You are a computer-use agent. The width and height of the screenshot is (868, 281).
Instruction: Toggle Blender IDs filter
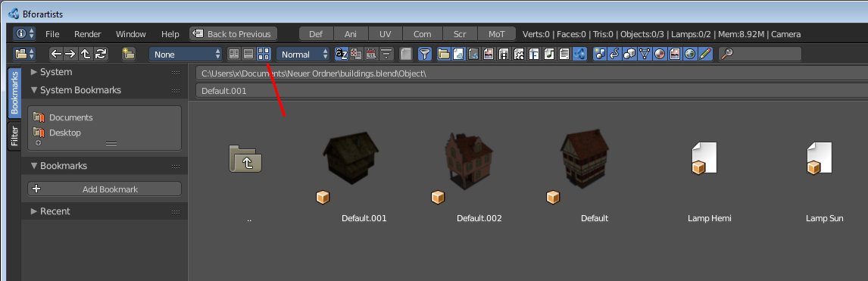point(579,54)
